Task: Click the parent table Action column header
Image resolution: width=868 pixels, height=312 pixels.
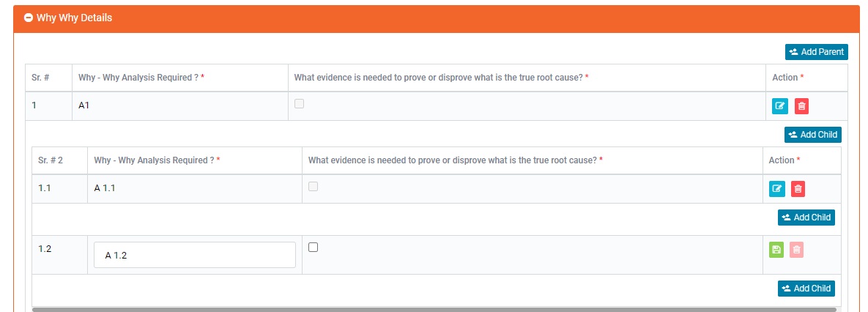Action: (x=787, y=78)
